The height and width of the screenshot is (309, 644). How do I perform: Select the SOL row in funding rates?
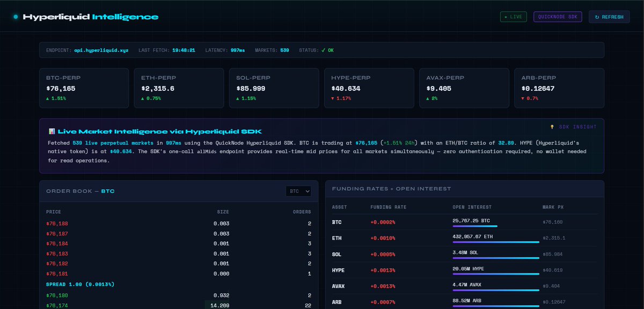pyautogui.click(x=465, y=254)
